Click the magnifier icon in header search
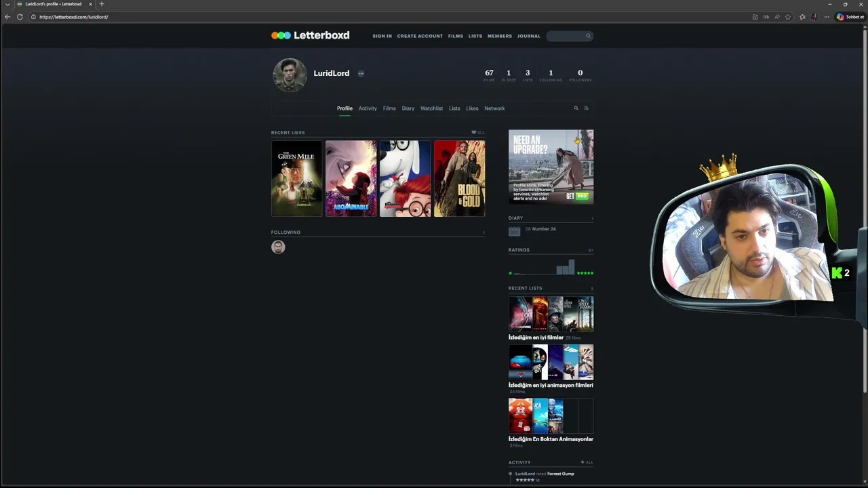The image size is (868, 488). [588, 36]
